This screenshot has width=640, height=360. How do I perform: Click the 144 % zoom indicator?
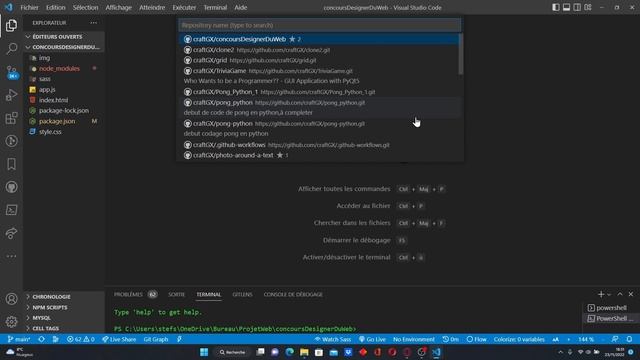tap(586, 339)
